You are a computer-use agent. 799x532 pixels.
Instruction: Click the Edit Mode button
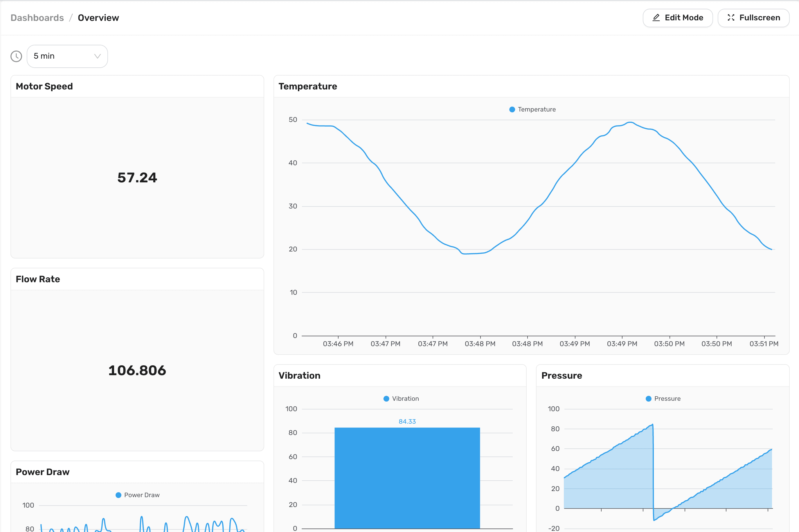coord(677,18)
